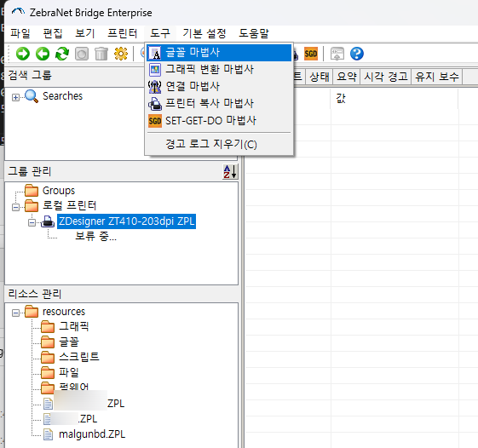The width and height of the screenshot is (478, 448).
Task: Switch to the 요약 tab
Action: pos(346,77)
